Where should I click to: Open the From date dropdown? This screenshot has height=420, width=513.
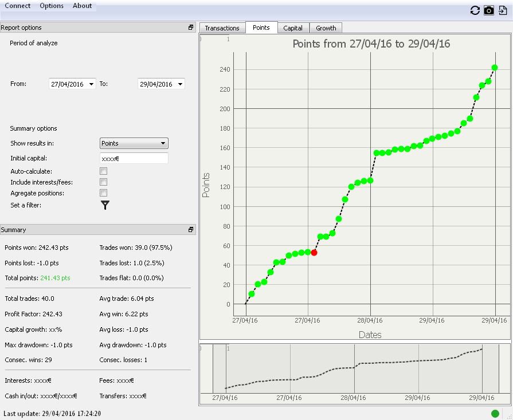click(92, 84)
